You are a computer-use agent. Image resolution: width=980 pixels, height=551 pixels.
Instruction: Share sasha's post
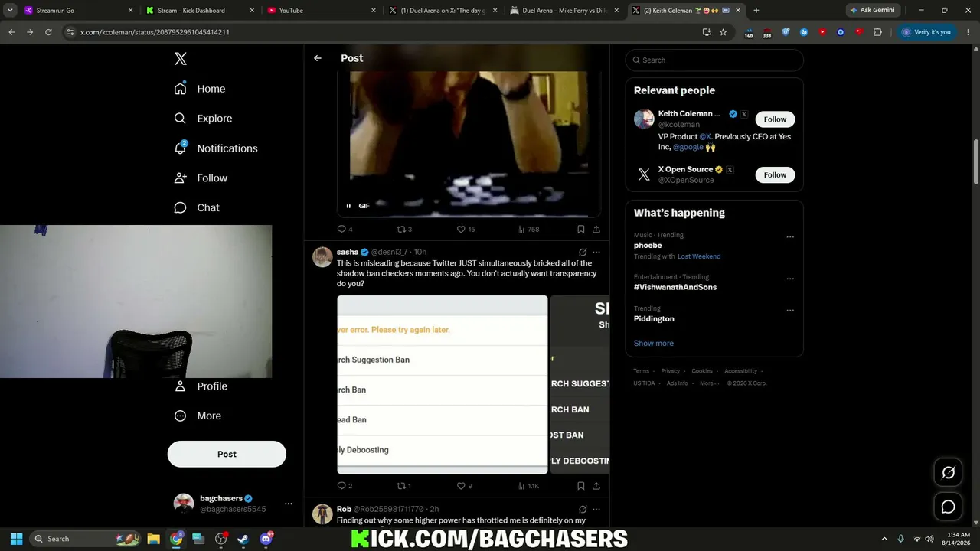coord(596,486)
